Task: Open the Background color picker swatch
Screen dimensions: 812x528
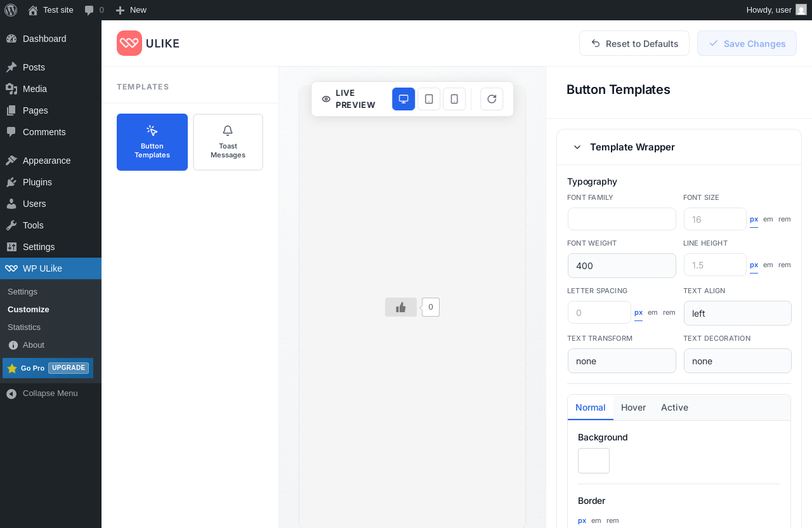Action: [x=594, y=461]
